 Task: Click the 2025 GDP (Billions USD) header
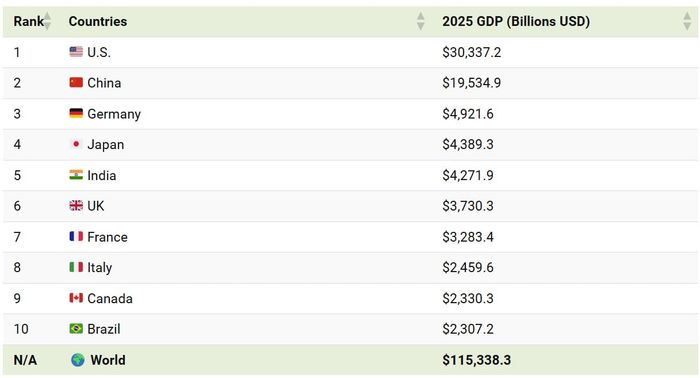516,21
